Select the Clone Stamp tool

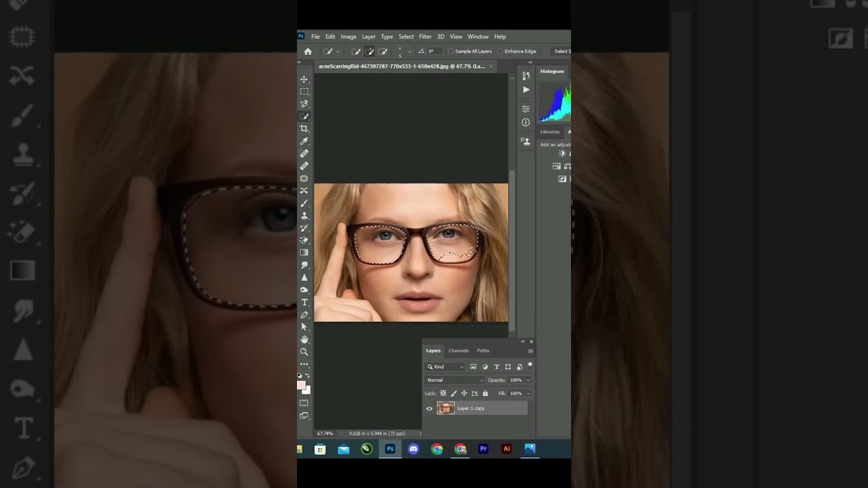click(304, 216)
